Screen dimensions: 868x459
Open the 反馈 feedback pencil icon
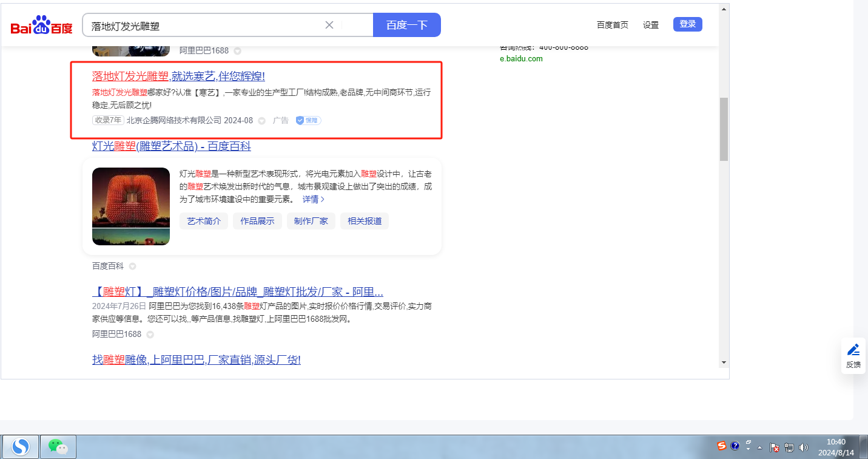pyautogui.click(x=853, y=355)
